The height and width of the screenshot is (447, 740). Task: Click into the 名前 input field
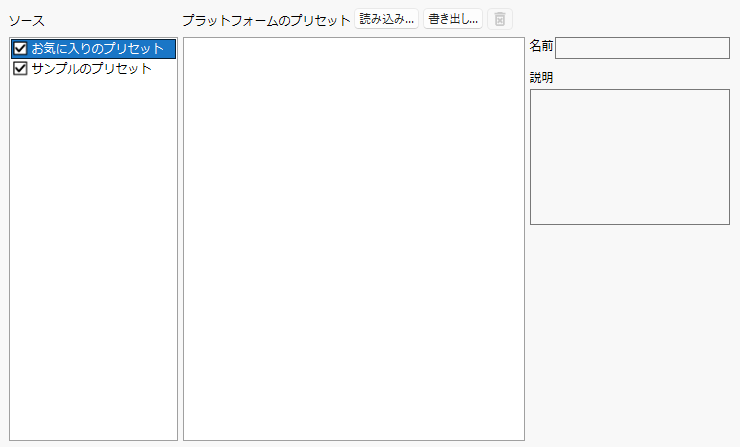pos(642,48)
